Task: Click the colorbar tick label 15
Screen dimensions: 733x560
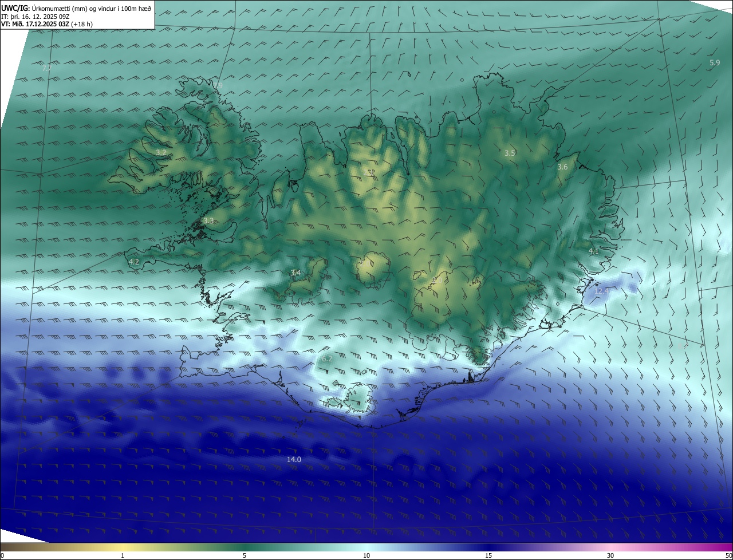Action: pyautogui.click(x=488, y=555)
